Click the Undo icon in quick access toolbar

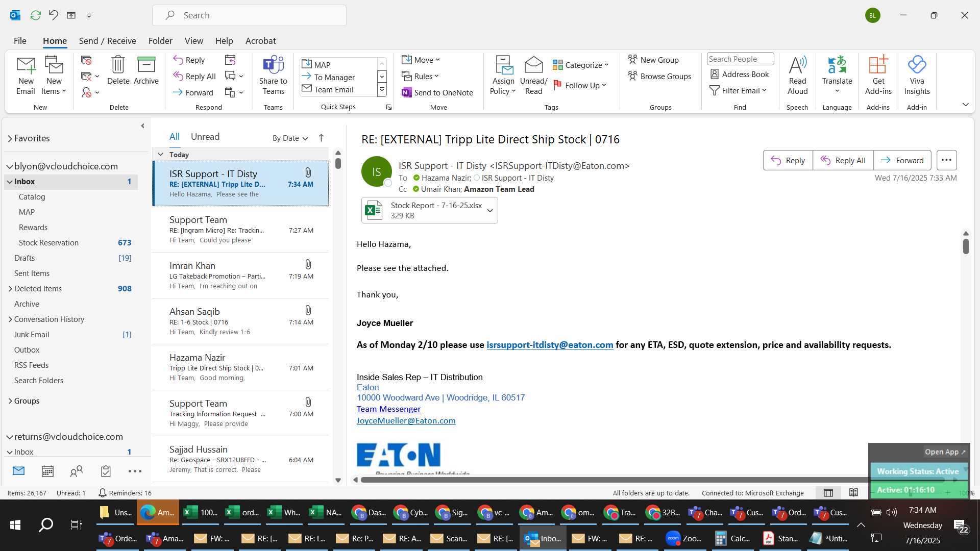coord(54,15)
